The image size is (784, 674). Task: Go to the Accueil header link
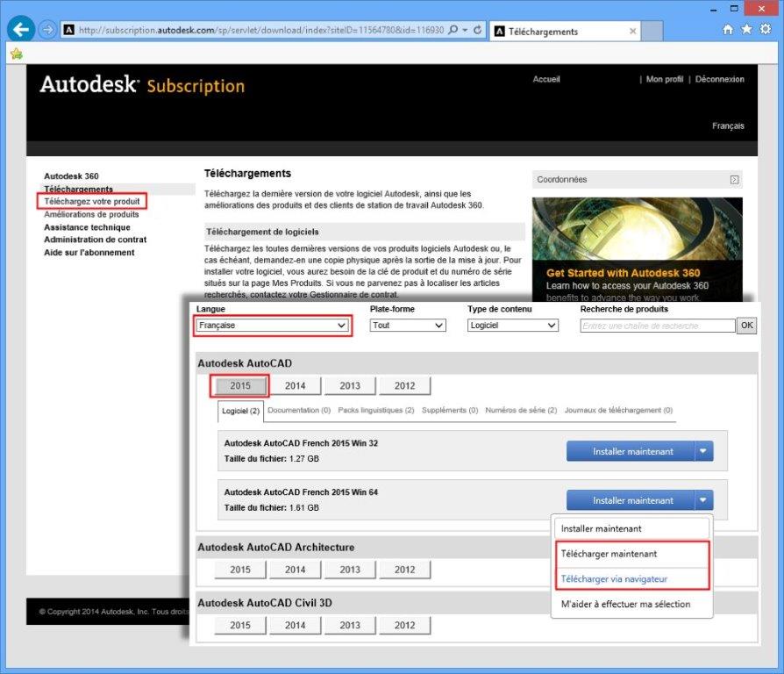point(546,79)
